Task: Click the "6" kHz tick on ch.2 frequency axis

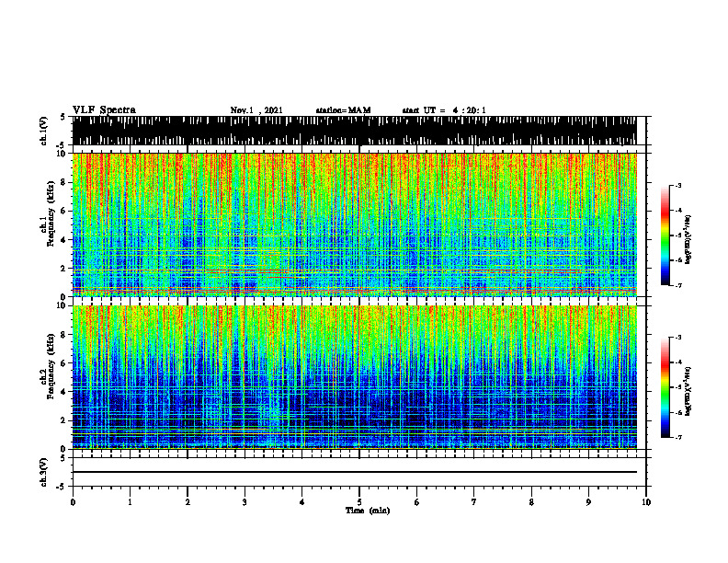Action: pos(63,362)
